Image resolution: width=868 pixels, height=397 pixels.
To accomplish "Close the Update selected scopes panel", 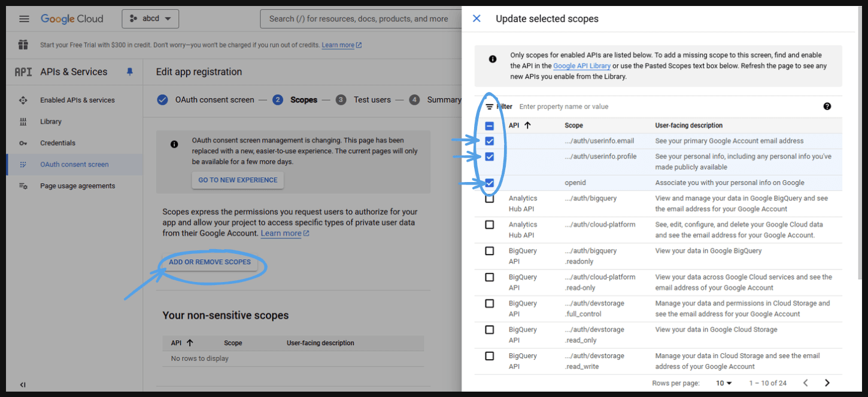I will pos(477,19).
